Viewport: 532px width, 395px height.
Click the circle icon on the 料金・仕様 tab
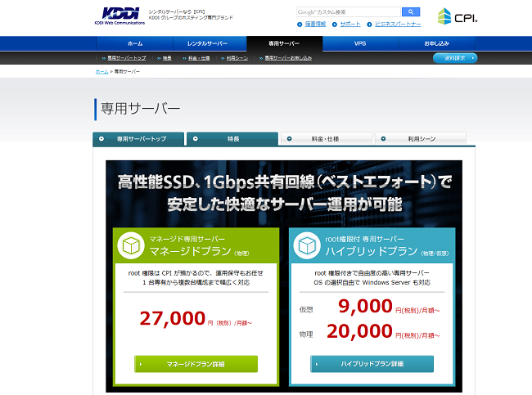290,139
